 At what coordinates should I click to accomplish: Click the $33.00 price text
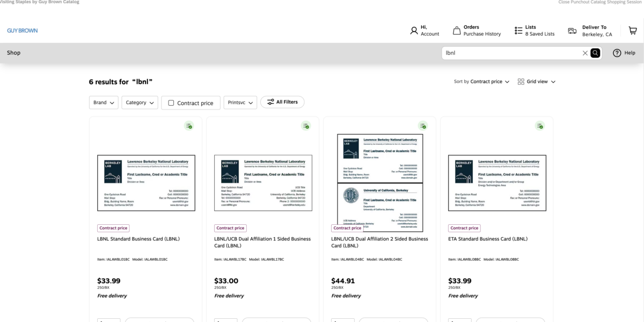pos(226,281)
